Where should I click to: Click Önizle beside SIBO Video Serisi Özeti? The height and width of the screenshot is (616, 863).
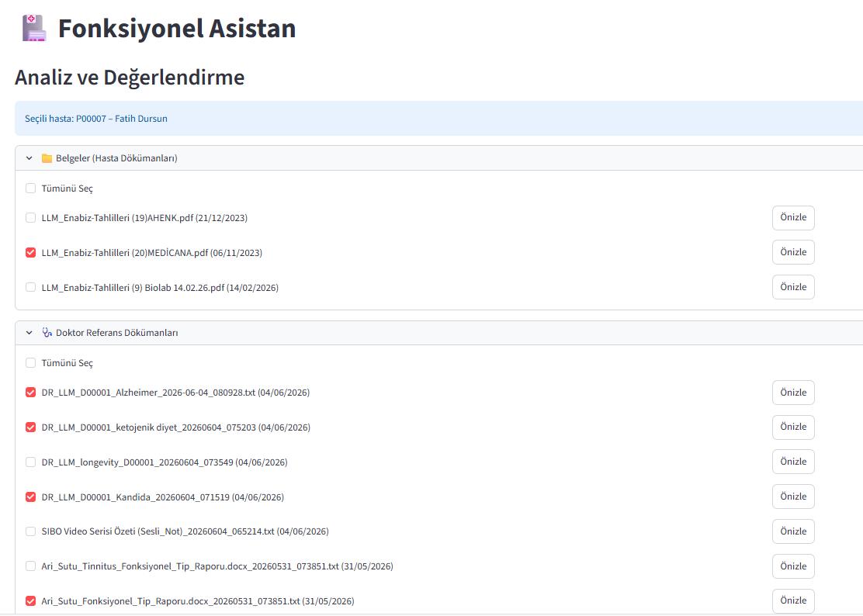(x=793, y=531)
